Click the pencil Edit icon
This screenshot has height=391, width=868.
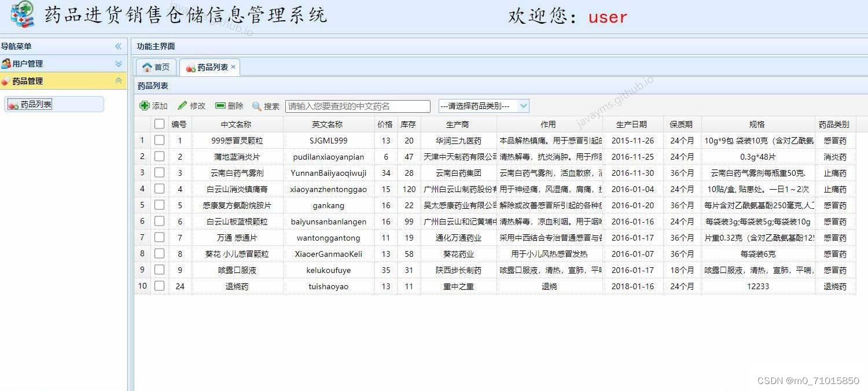tap(182, 106)
